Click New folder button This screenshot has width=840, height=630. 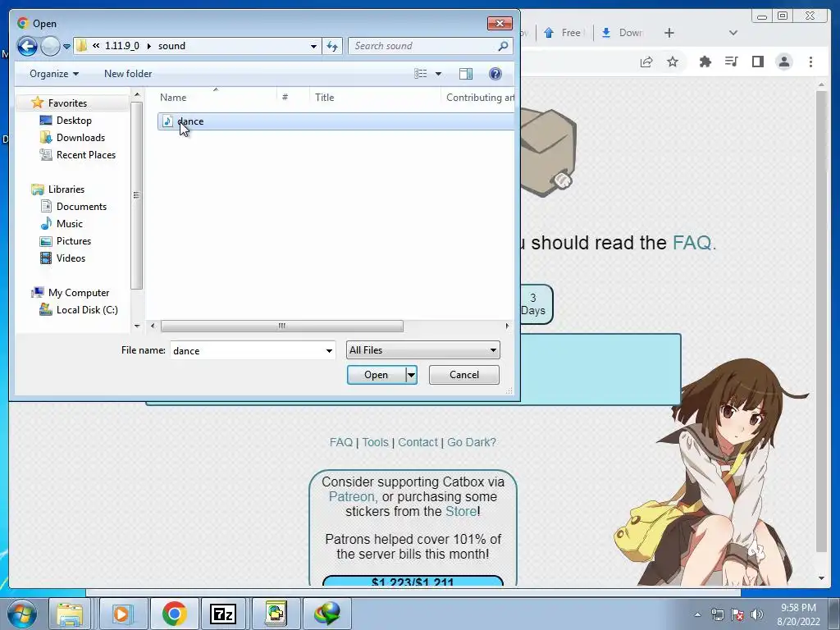tap(127, 73)
